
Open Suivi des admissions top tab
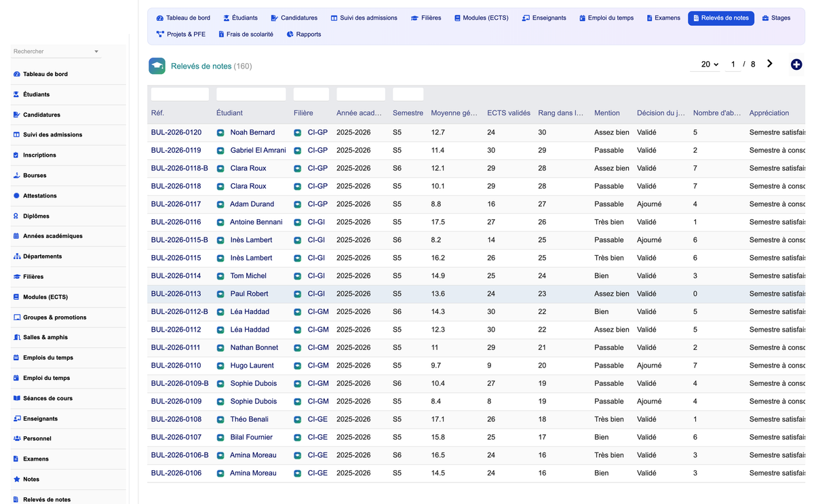(x=364, y=18)
